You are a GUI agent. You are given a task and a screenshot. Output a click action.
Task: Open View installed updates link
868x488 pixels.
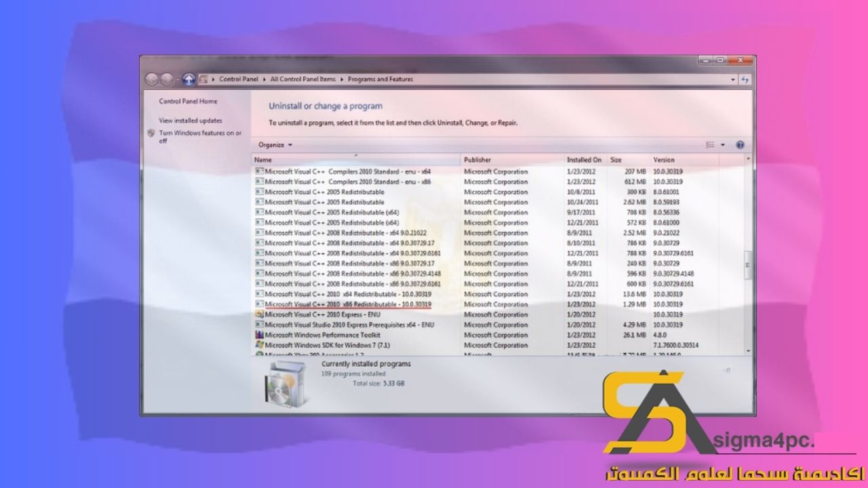tap(190, 121)
